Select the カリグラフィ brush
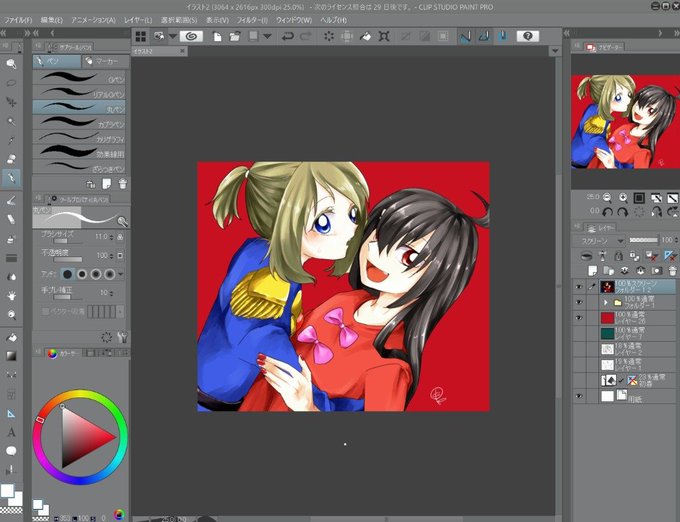Screen dimensions: 680x522 pyautogui.click(x=79, y=137)
